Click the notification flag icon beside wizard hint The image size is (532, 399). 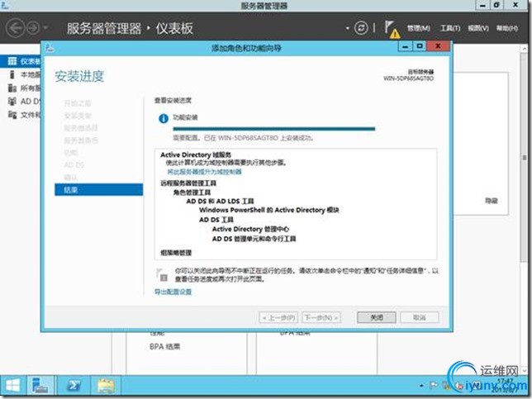162,274
